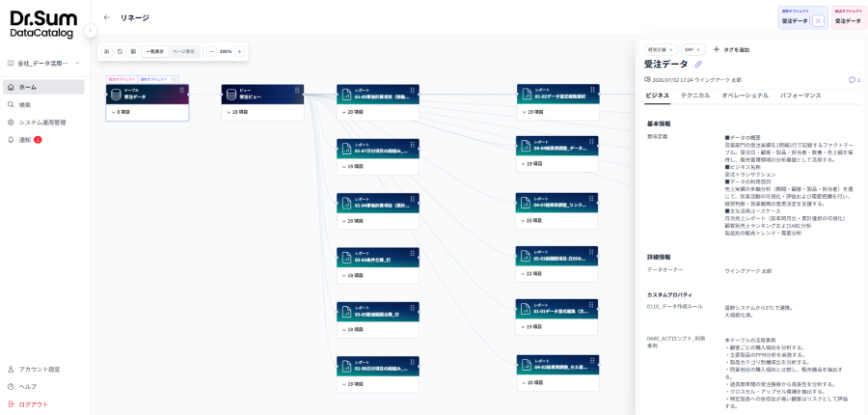Remove the EPP tag with its x
868x415 pixels.
(x=698, y=50)
